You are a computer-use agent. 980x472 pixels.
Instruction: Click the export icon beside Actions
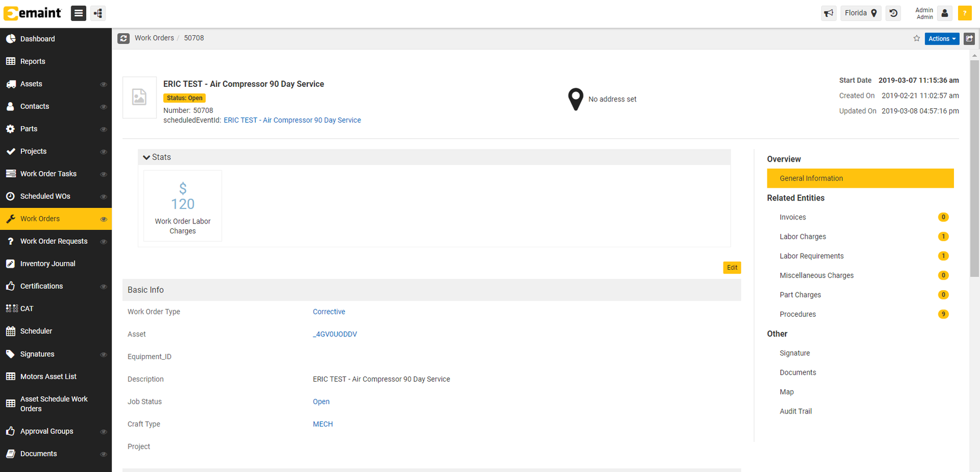coord(969,39)
